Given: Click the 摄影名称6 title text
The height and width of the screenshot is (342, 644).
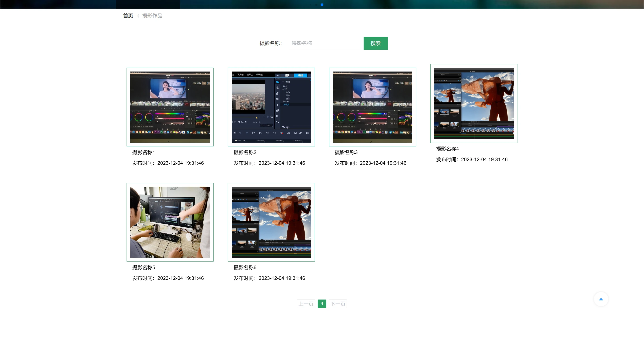Looking at the screenshot, I should point(245,268).
